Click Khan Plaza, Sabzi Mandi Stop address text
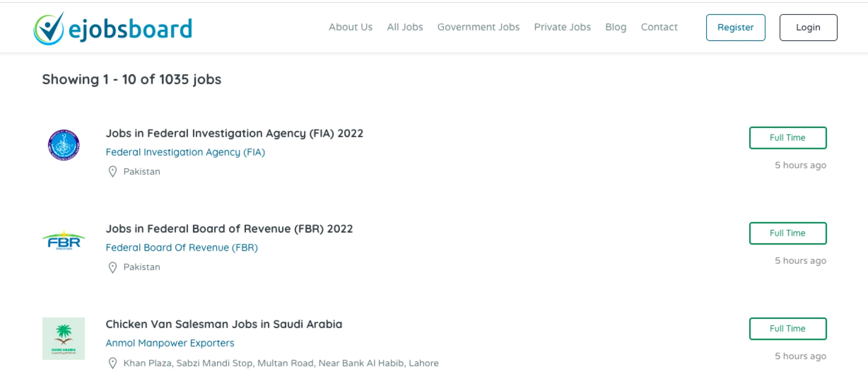The width and height of the screenshot is (868, 391). point(281,363)
